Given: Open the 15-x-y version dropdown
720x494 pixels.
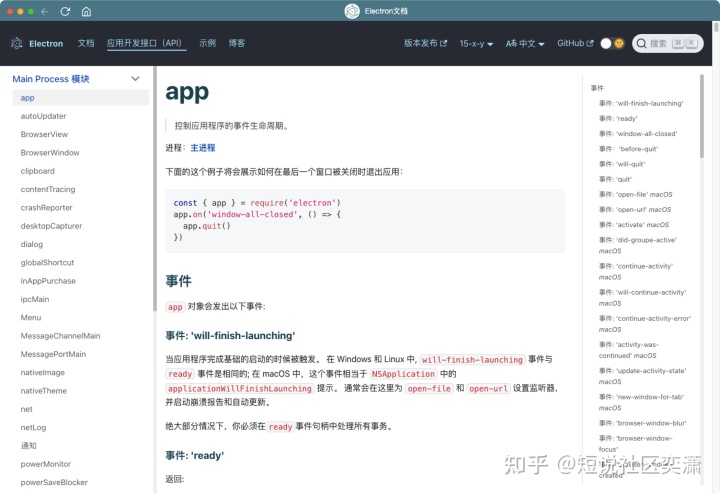Looking at the screenshot, I should coord(476,44).
